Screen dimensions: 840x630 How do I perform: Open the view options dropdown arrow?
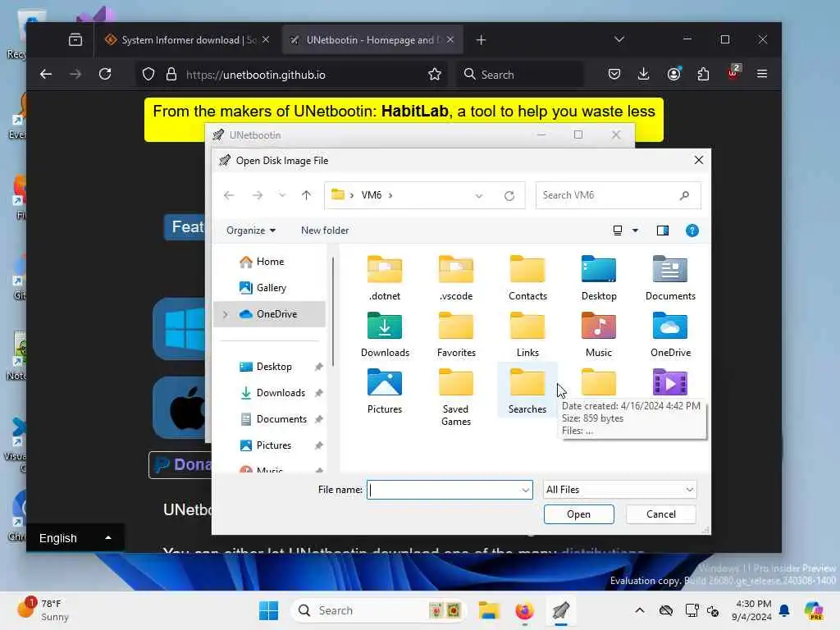point(636,231)
